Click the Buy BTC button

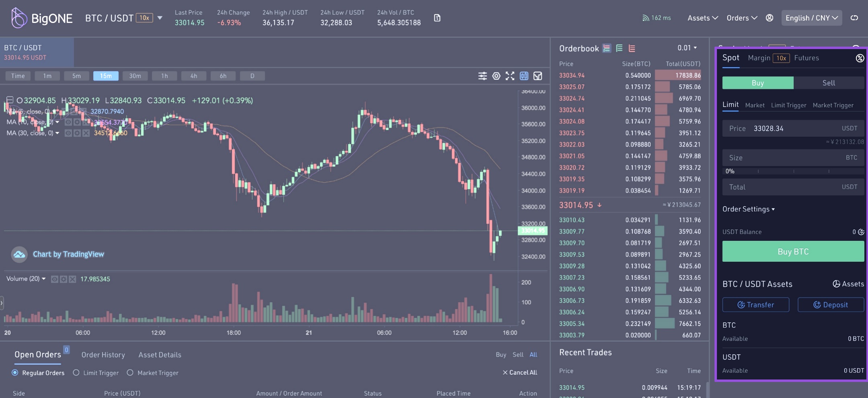[x=793, y=252]
